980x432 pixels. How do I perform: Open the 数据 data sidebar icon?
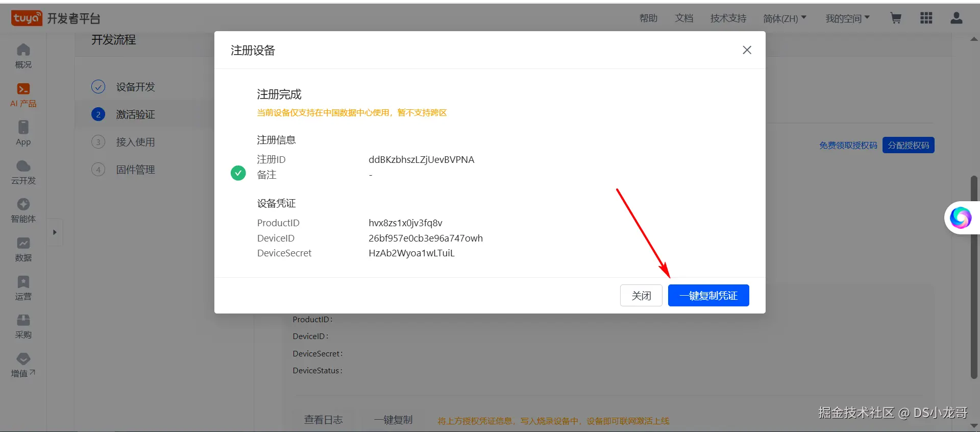point(23,249)
